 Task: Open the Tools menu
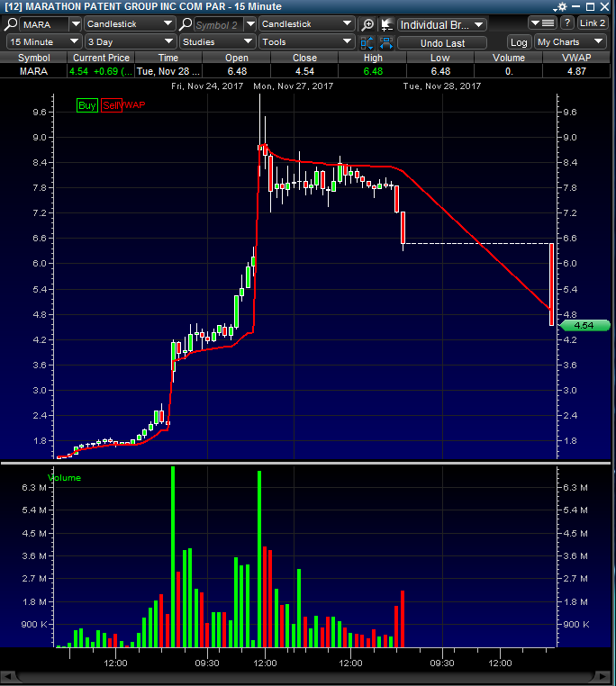pyautogui.click(x=306, y=42)
